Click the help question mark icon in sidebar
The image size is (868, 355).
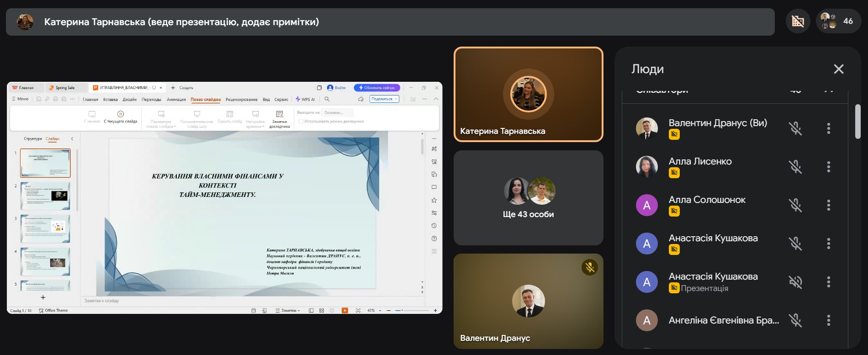click(434, 238)
